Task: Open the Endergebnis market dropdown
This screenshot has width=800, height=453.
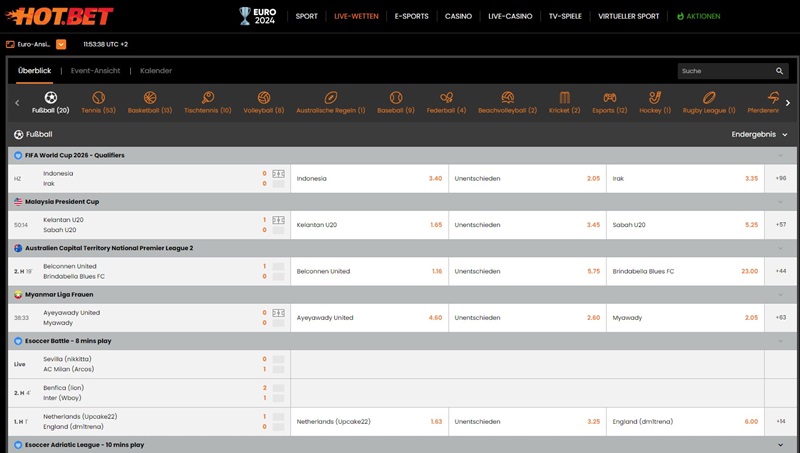Action: click(759, 135)
